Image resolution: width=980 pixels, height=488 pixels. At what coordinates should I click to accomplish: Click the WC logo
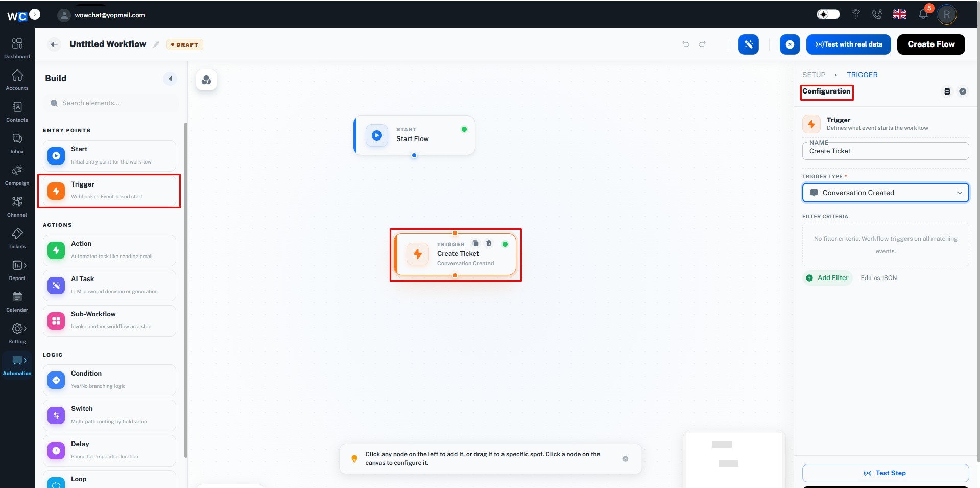(x=16, y=16)
